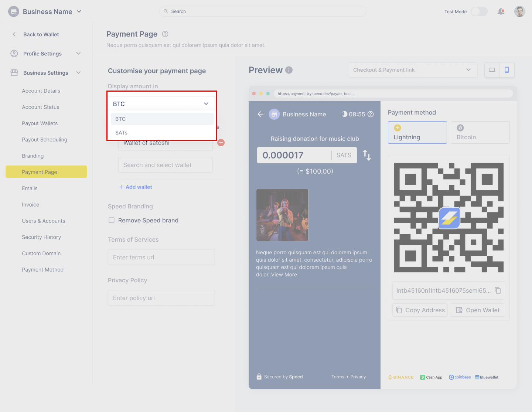Open the notifications bell

[x=501, y=11]
